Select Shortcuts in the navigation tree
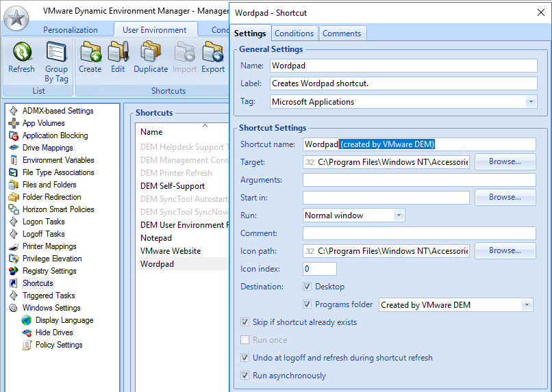 click(x=38, y=283)
